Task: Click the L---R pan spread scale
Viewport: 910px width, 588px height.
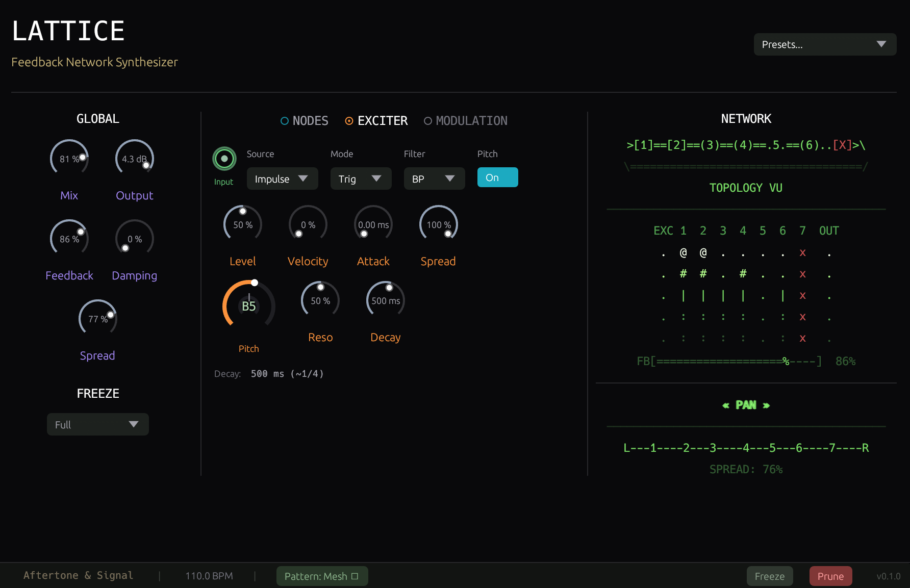Action: (745, 448)
